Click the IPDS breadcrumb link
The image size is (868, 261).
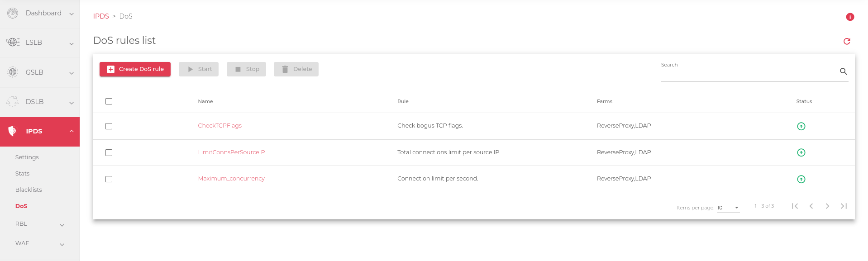point(101,16)
